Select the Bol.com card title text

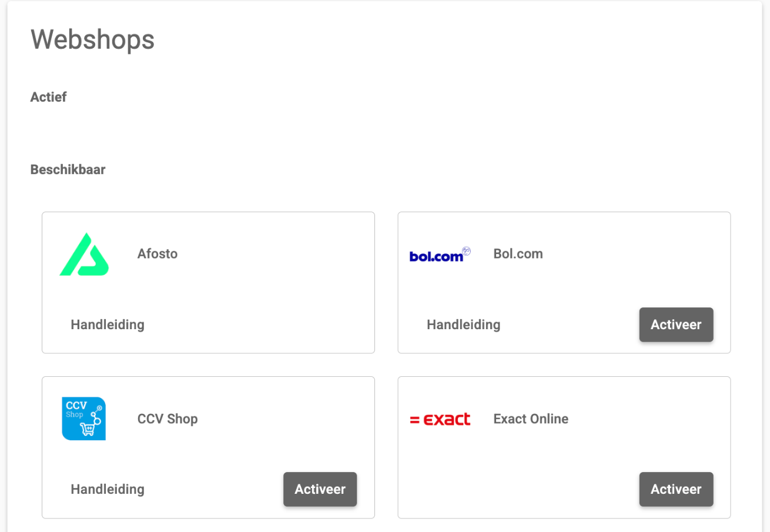pos(518,254)
